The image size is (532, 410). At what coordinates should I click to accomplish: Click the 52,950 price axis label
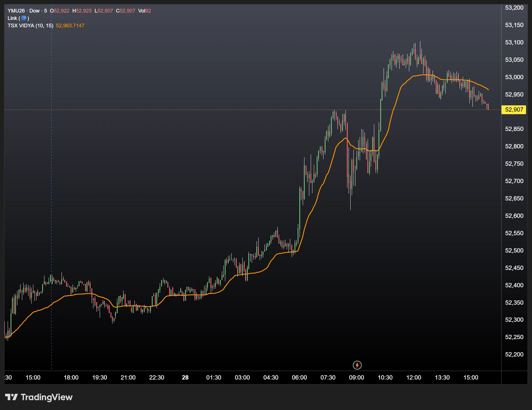click(x=514, y=95)
